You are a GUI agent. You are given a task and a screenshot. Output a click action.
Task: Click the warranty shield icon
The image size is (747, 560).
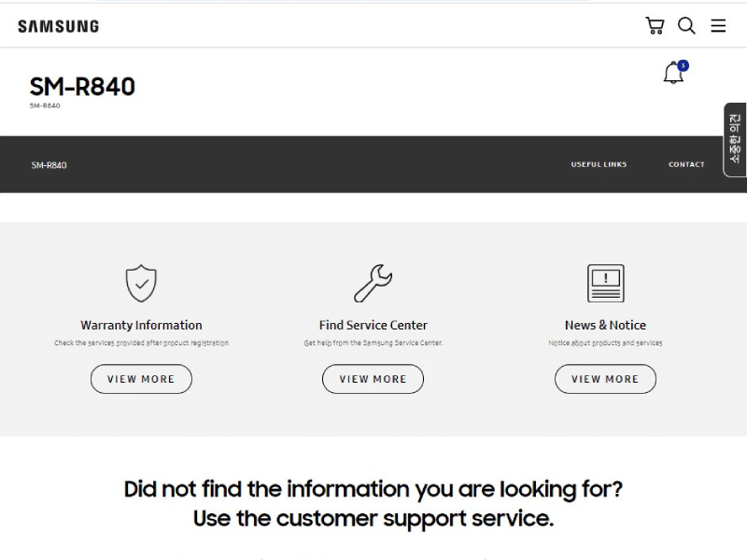pyautogui.click(x=141, y=284)
